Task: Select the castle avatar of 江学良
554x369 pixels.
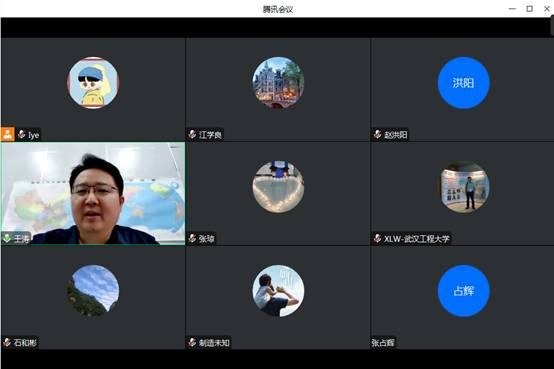Action: pyautogui.click(x=278, y=83)
